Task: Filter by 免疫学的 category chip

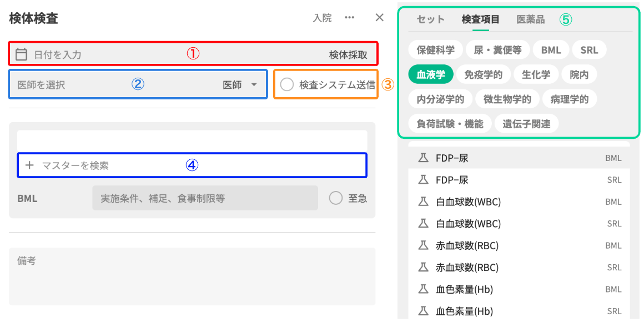Action: coord(483,74)
